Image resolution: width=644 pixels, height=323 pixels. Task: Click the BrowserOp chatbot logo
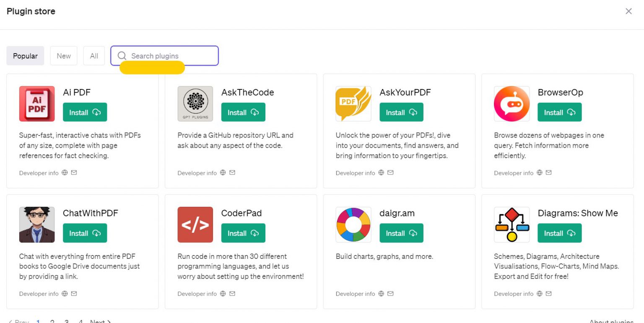click(512, 104)
